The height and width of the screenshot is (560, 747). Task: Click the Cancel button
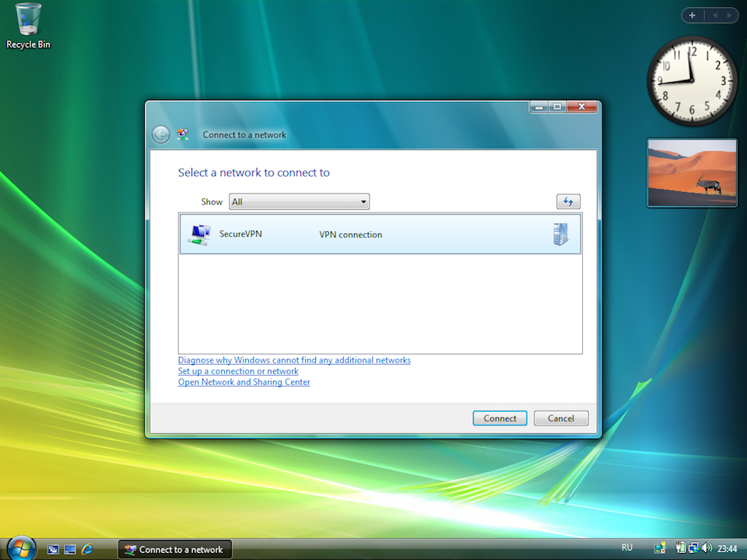(x=561, y=418)
